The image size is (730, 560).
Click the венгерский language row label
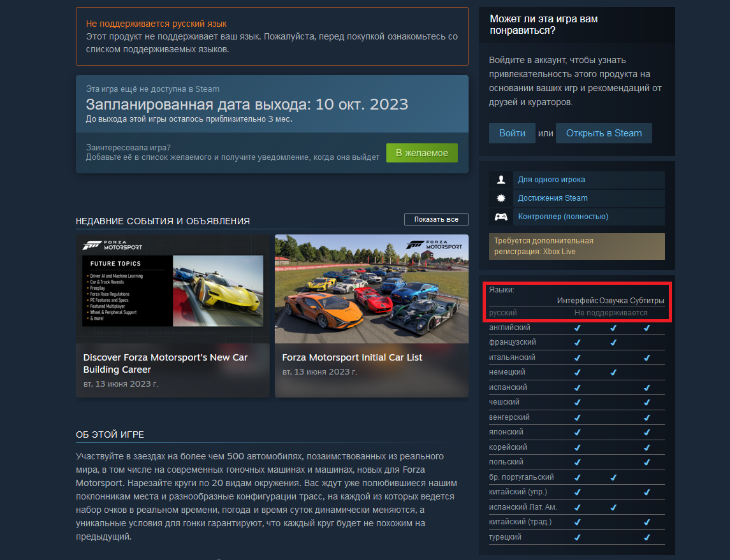tap(509, 417)
